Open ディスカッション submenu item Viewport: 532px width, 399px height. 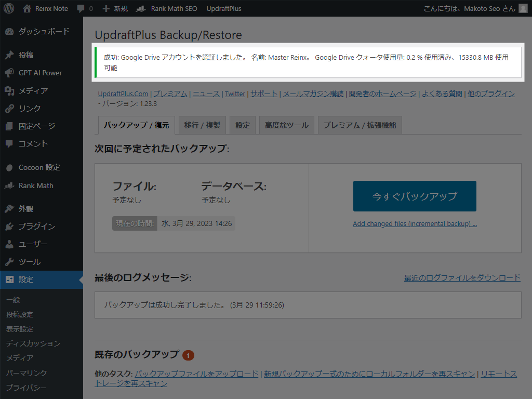pos(33,344)
